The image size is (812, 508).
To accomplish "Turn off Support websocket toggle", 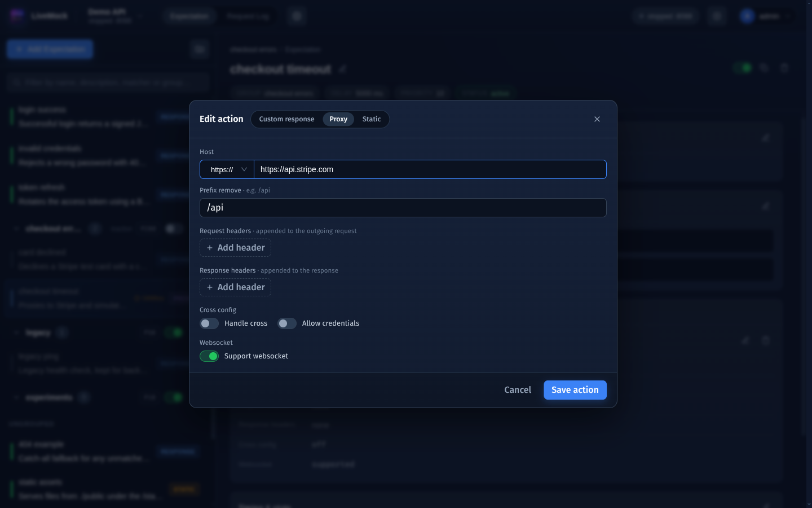I will pos(209,356).
